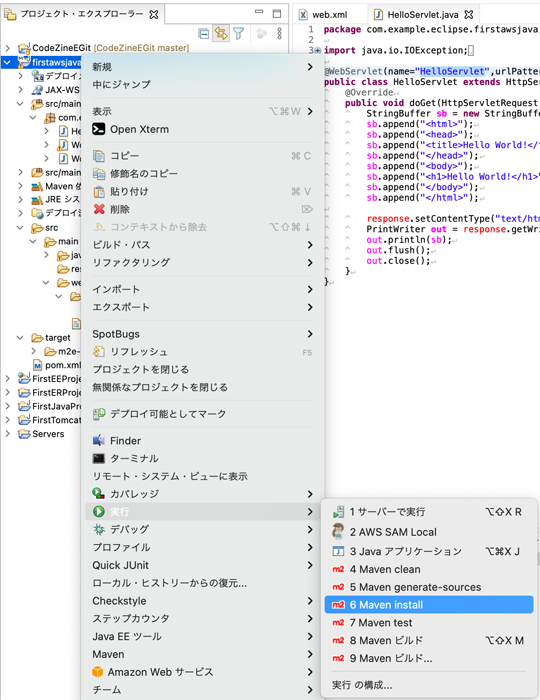Click the Java アプリケーション icon in submenu

(338, 551)
